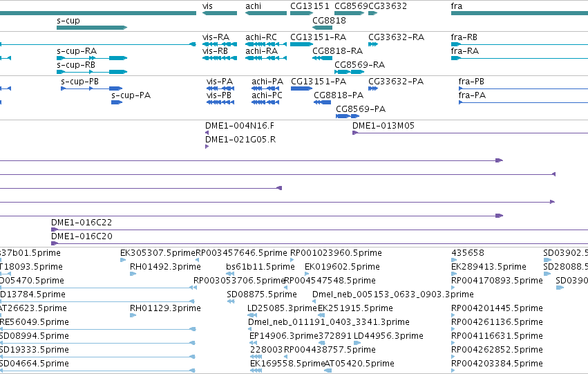Pick the fra-PA protein feature
This screenshot has height=374, width=588.
click(523, 102)
